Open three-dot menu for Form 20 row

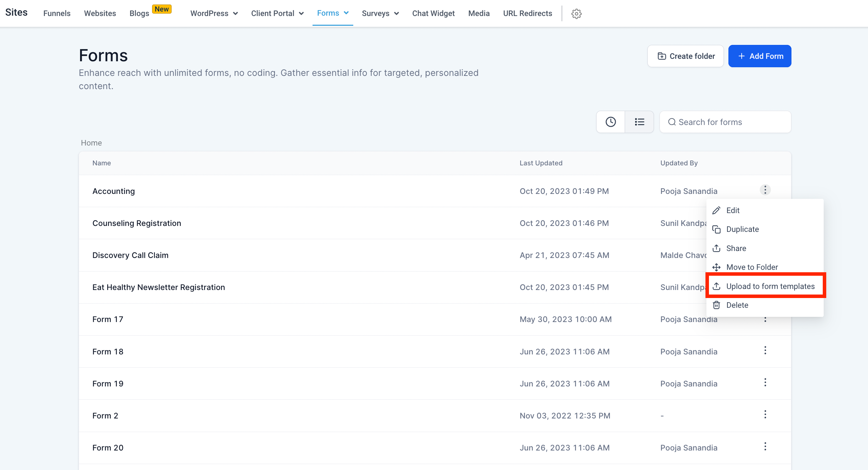765,447
